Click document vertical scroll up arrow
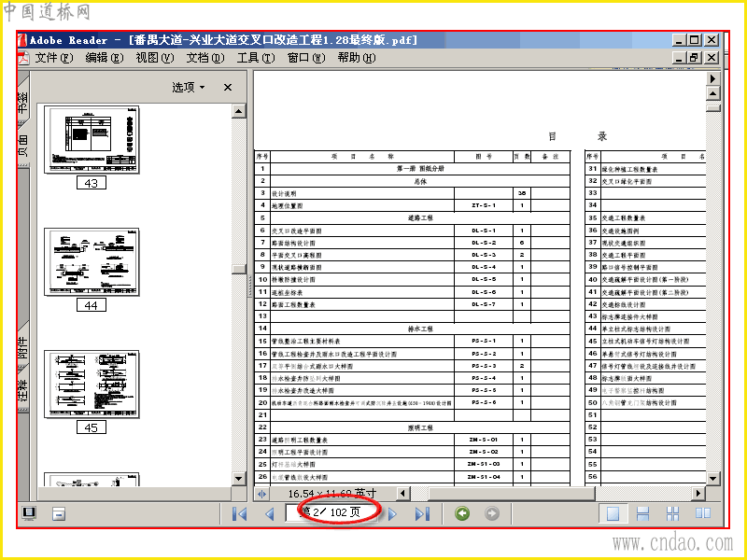The image size is (747, 560). (712, 93)
